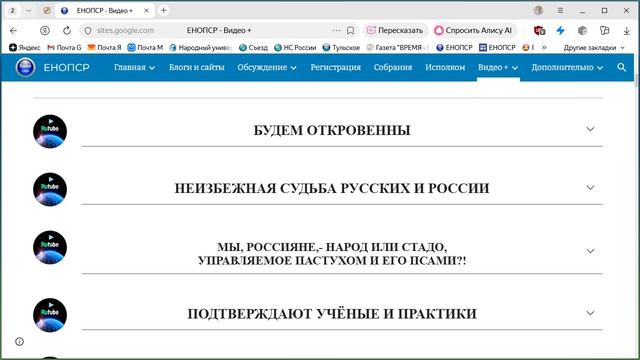The width and height of the screenshot is (640, 360).
Task: Click the Спросить Алису AI button
Action: [x=473, y=30]
